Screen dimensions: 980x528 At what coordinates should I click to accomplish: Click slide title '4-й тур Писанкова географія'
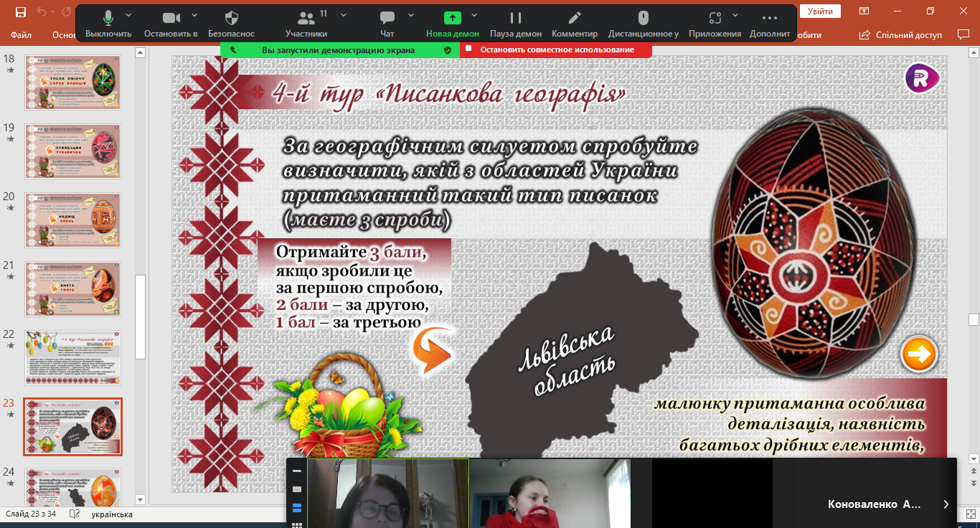click(x=450, y=94)
